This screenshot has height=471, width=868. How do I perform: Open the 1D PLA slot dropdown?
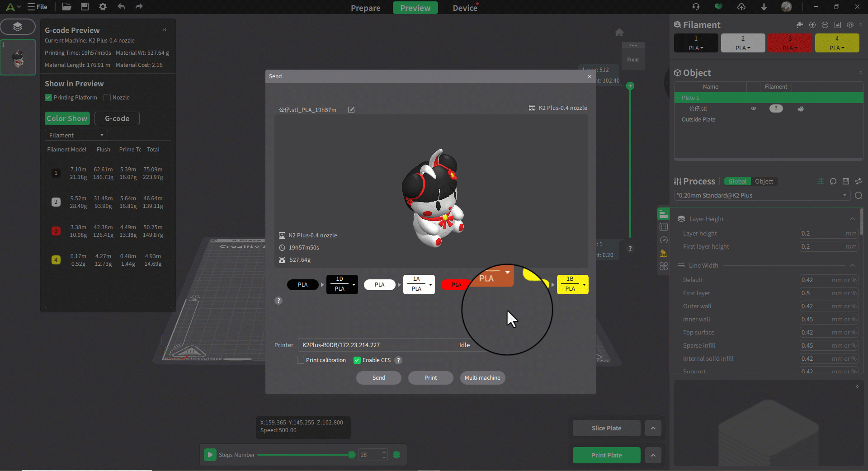pyautogui.click(x=353, y=284)
